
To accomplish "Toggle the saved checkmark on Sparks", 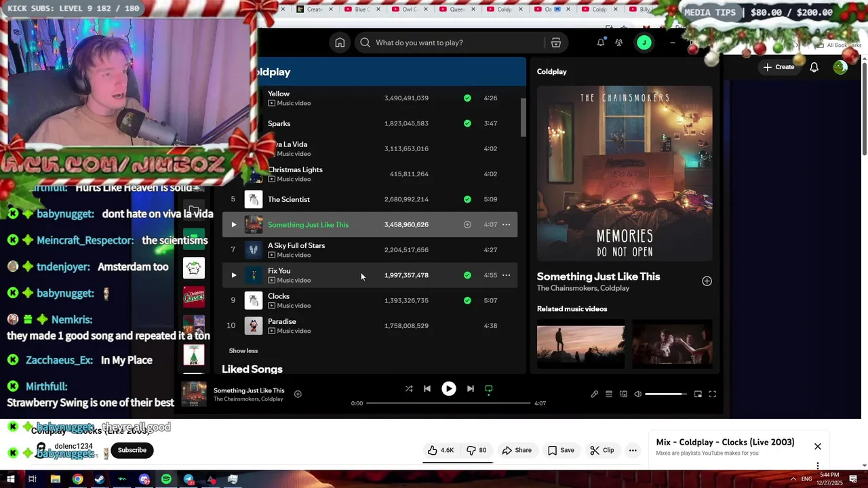I will coord(467,123).
